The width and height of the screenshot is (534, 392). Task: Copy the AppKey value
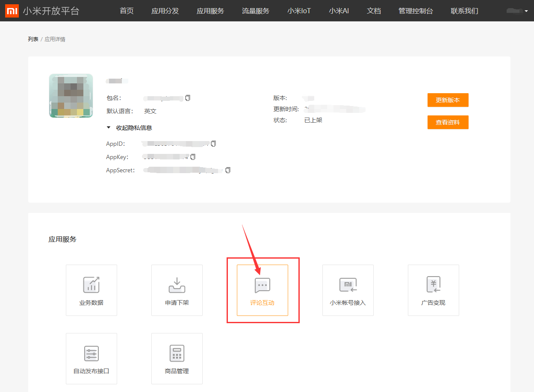point(193,157)
